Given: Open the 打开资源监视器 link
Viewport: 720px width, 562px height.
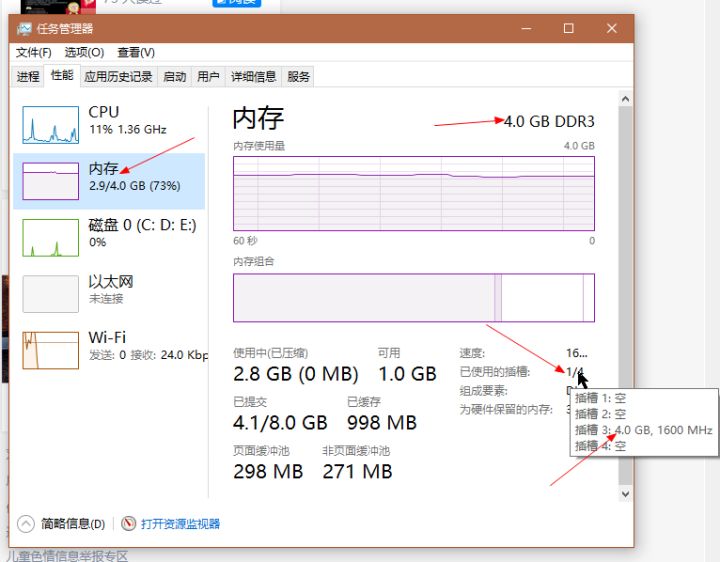Looking at the screenshot, I should pyautogui.click(x=180, y=523).
